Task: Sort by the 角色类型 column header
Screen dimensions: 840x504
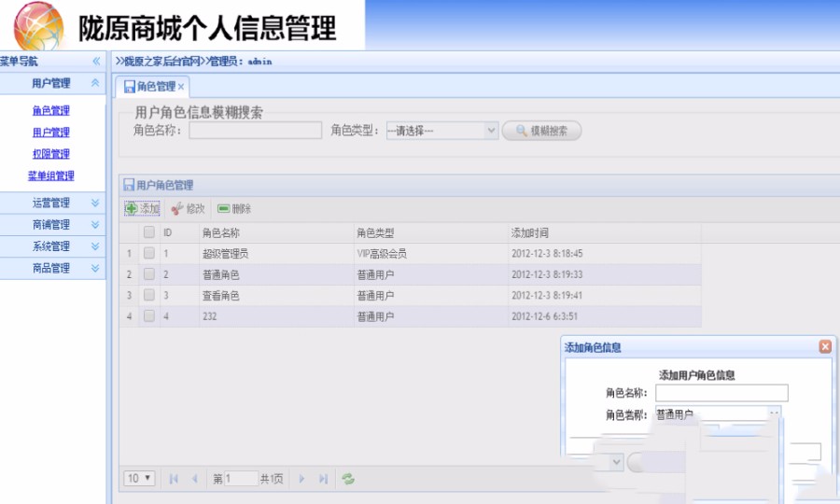Action: coord(430,232)
